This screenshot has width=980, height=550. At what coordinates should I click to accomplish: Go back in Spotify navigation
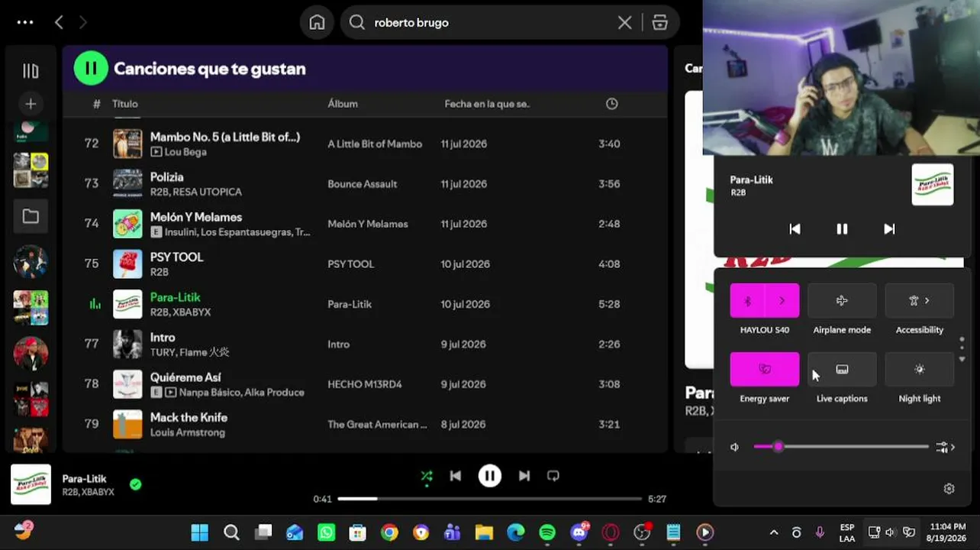pos(59,22)
